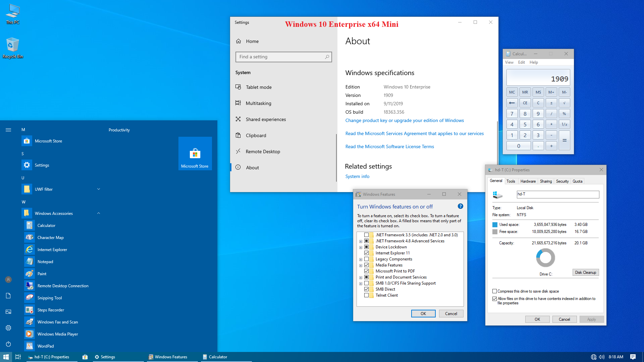644x362 pixels.
Task: Click the MR (Memory Recall) button
Action: click(x=525, y=92)
